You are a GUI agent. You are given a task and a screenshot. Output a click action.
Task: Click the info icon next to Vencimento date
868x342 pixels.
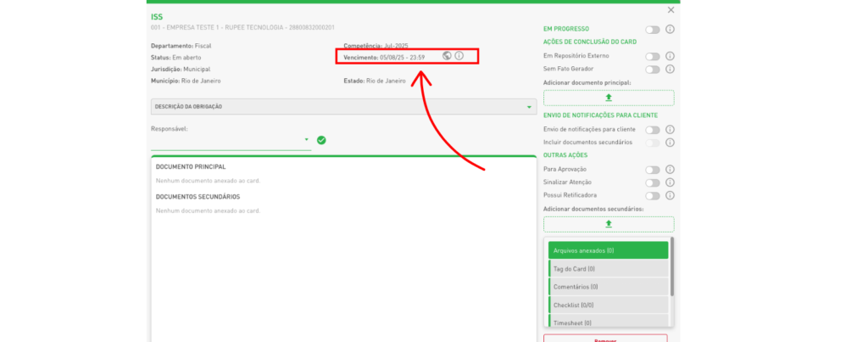tap(459, 56)
